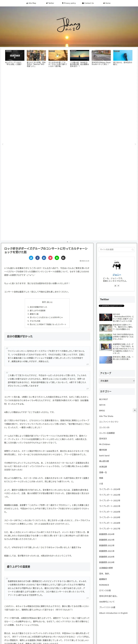Collapse the table of contents via 閉じる

tap(49, 302)
